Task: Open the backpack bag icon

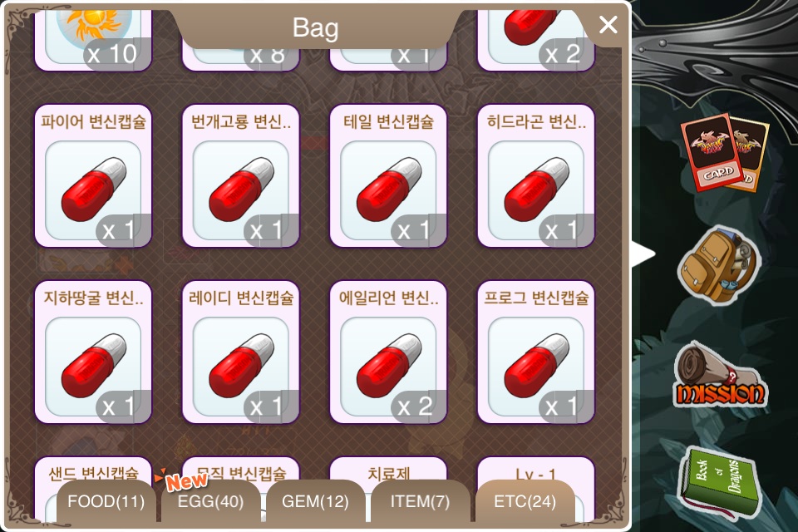Action: tap(720, 265)
